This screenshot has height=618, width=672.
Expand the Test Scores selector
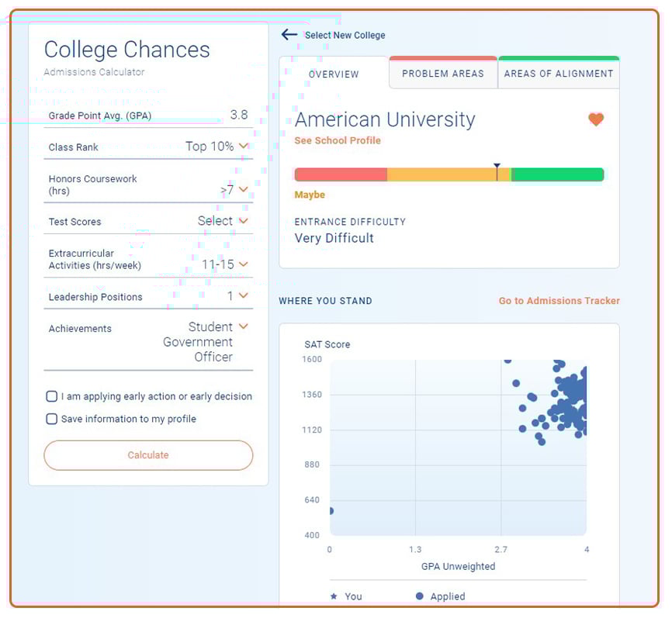244,220
